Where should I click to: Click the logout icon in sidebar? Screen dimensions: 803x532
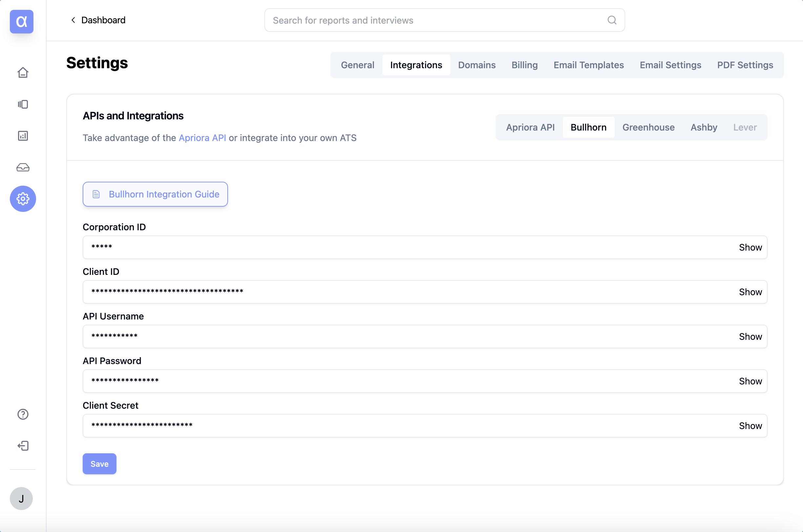pyautogui.click(x=23, y=446)
